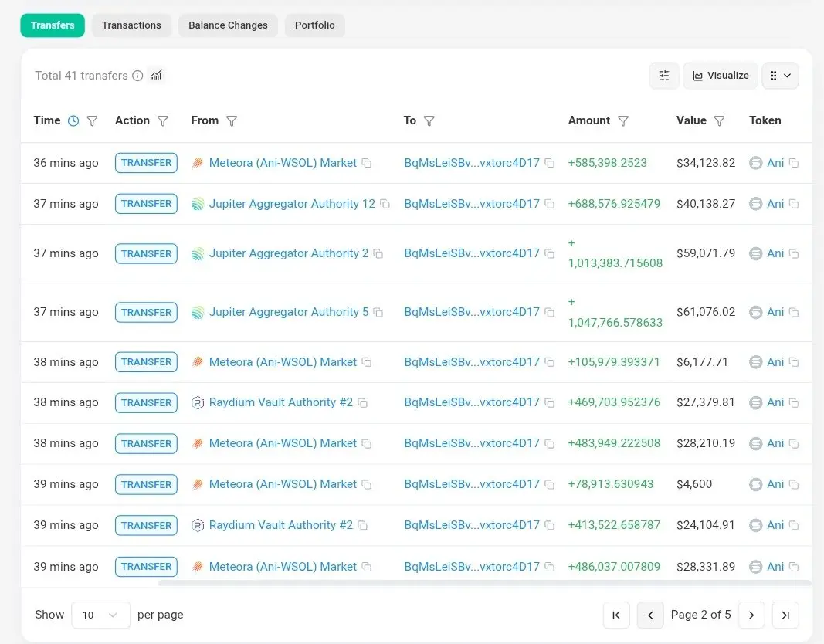The width and height of the screenshot is (824, 644).
Task: Copy Jupiter Aggregator Authority 5 address
Action: coord(378,313)
